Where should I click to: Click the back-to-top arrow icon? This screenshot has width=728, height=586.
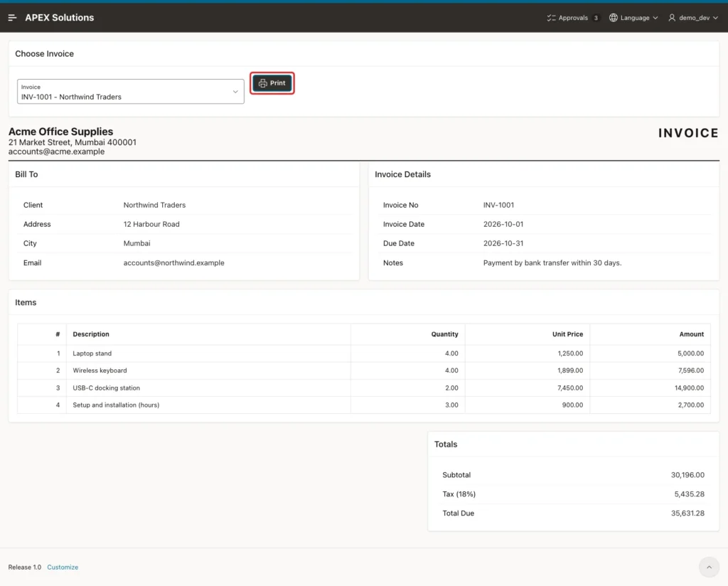point(709,567)
